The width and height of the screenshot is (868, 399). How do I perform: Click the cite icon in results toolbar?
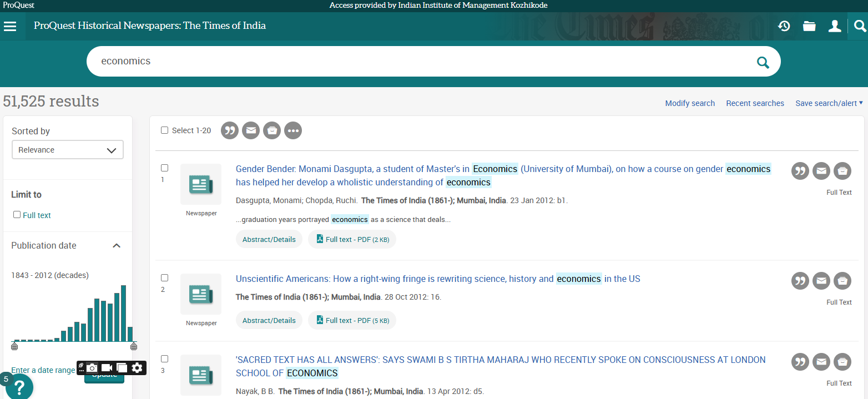[230, 131]
